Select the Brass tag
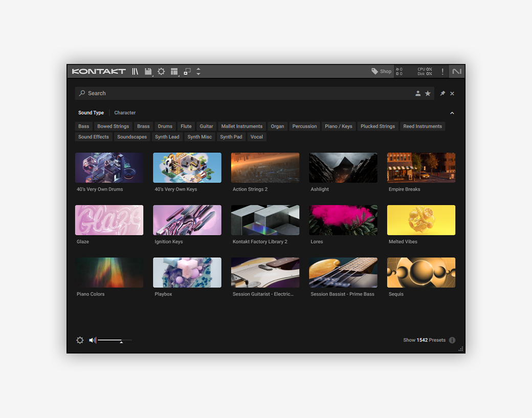The width and height of the screenshot is (532, 418). pos(143,126)
